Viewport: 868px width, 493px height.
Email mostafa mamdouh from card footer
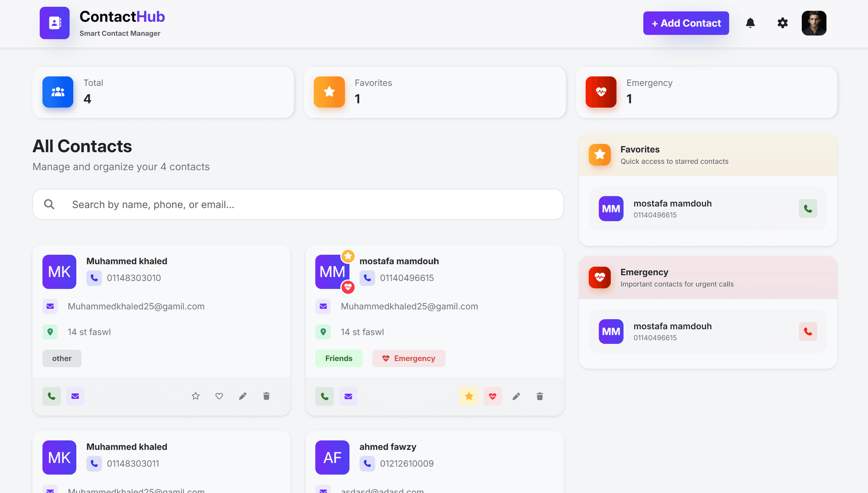coord(348,396)
